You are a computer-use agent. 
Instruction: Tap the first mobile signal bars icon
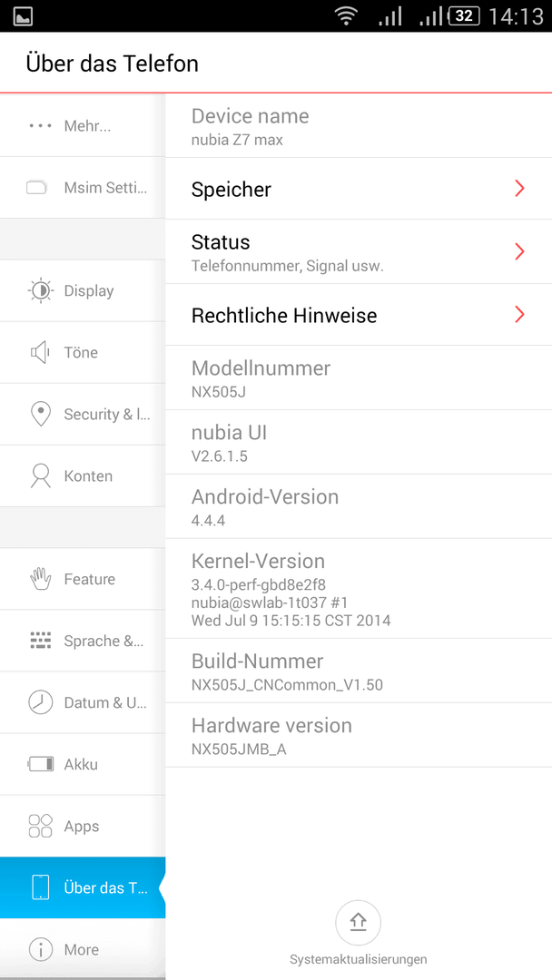coord(390,17)
